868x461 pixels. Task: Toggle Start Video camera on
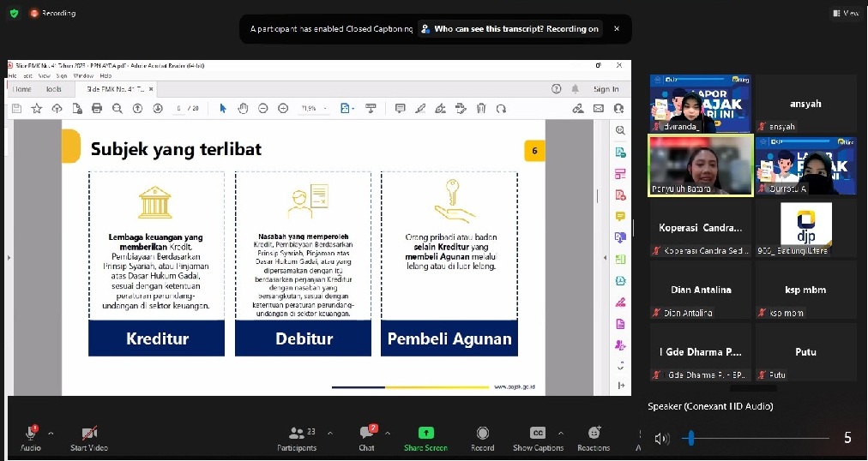[89, 437]
